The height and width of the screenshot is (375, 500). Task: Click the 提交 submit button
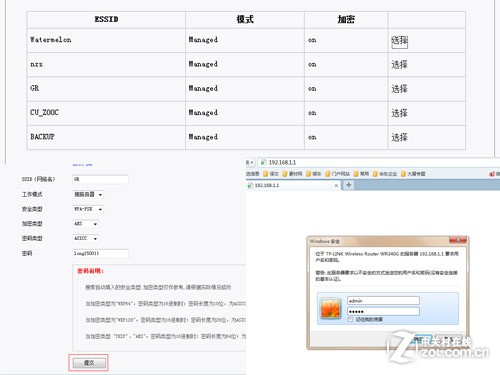coord(89,363)
